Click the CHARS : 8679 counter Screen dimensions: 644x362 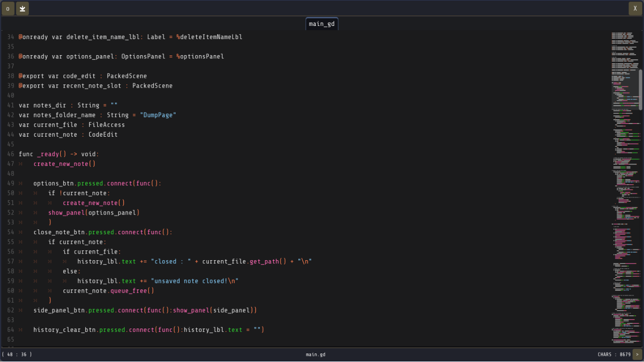[x=614, y=354]
